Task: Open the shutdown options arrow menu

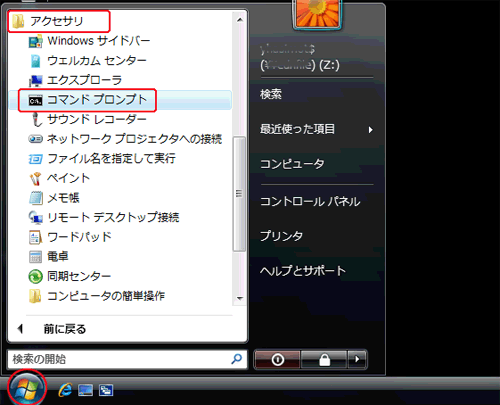Action: (357, 359)
